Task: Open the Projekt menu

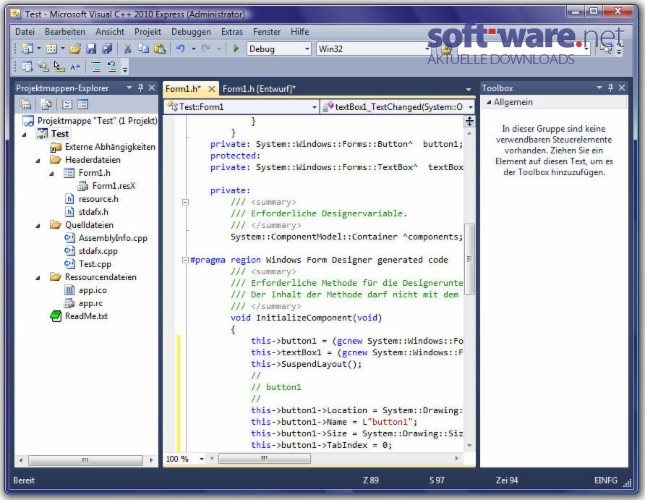Action: tap(148, 32)
